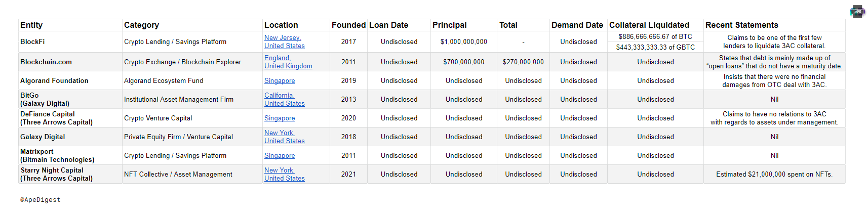Click the Collateral Liquidated column header
Image resolution: width=868 pixels, height=213 pixels.
pos(649,25)
